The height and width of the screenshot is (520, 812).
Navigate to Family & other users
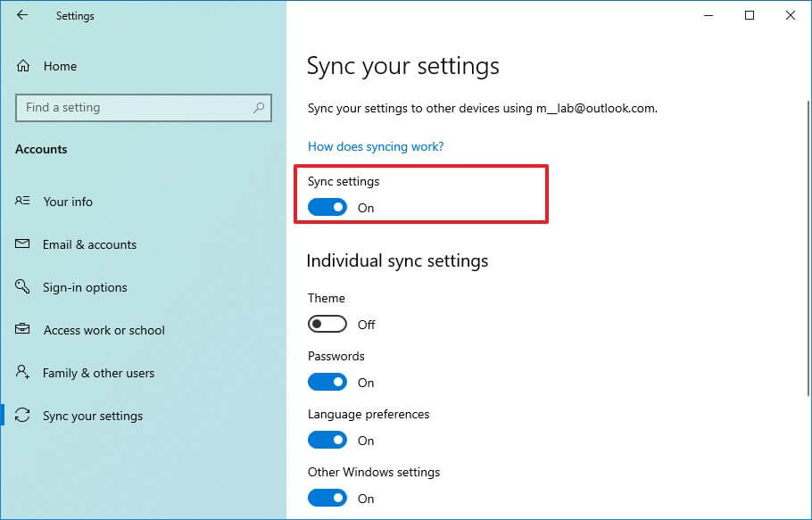pos(98,373)
